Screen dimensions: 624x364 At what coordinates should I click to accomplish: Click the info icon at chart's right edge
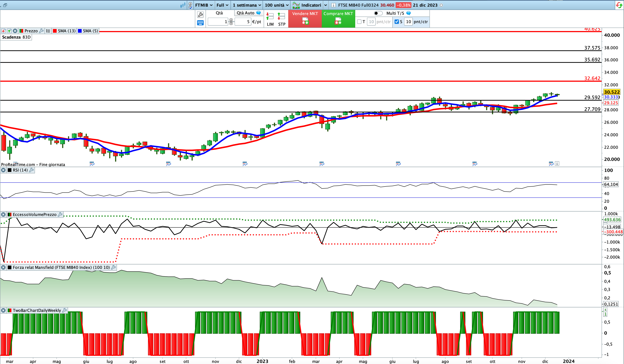coord(557,163)
